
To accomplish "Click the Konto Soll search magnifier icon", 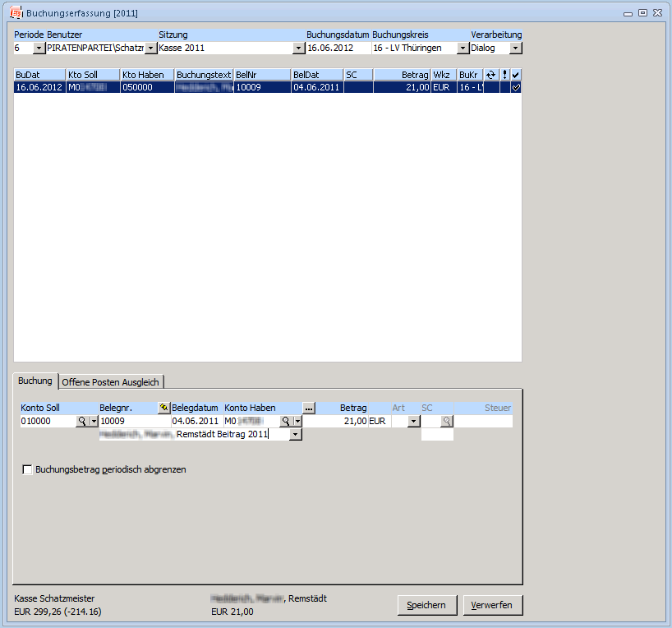I will point(82,421).
